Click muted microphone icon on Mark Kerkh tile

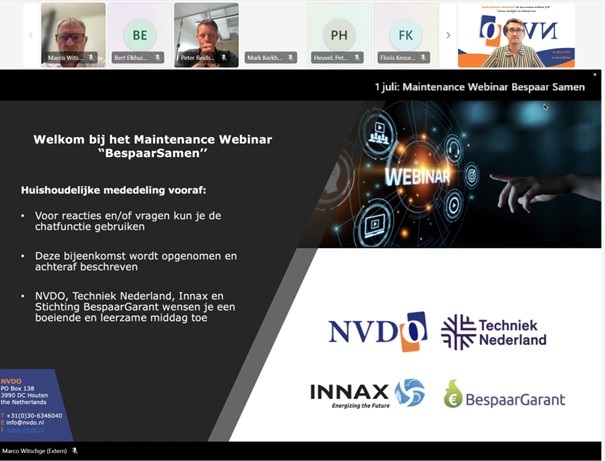[x=291, y=57]
